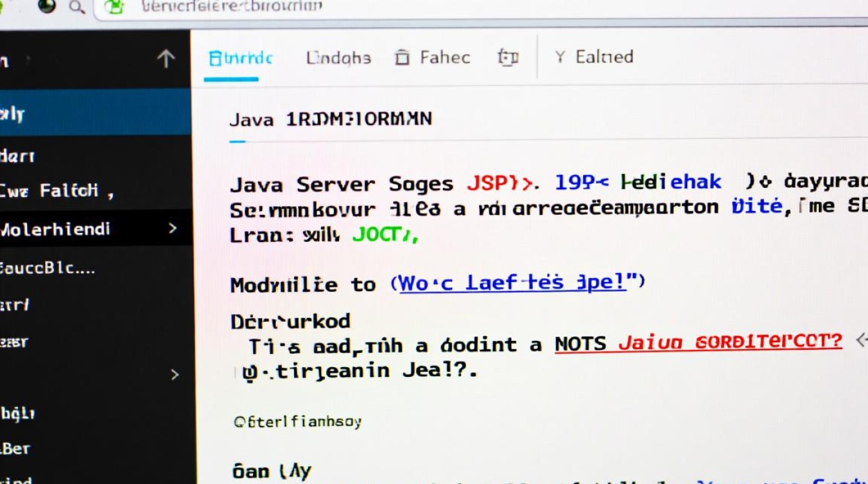Click the arrow icon after the red link
Screen dimensions: 868x484
click(x=861, y=340)
